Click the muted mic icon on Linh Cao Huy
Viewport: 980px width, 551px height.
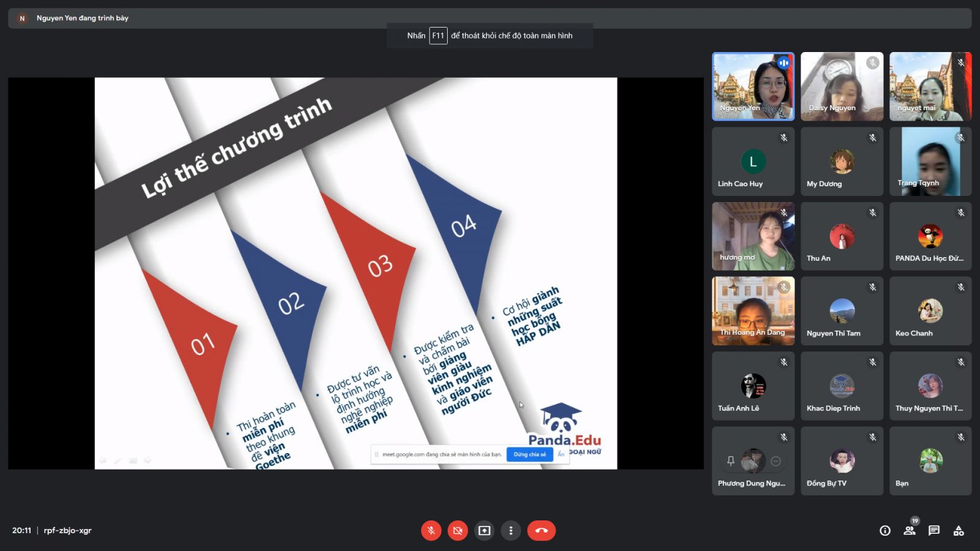coord(784,138)
